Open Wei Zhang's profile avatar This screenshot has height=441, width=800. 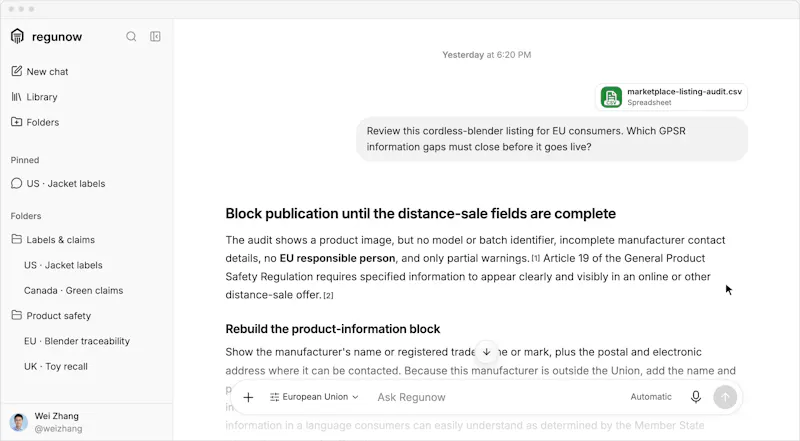coord(19,422)
